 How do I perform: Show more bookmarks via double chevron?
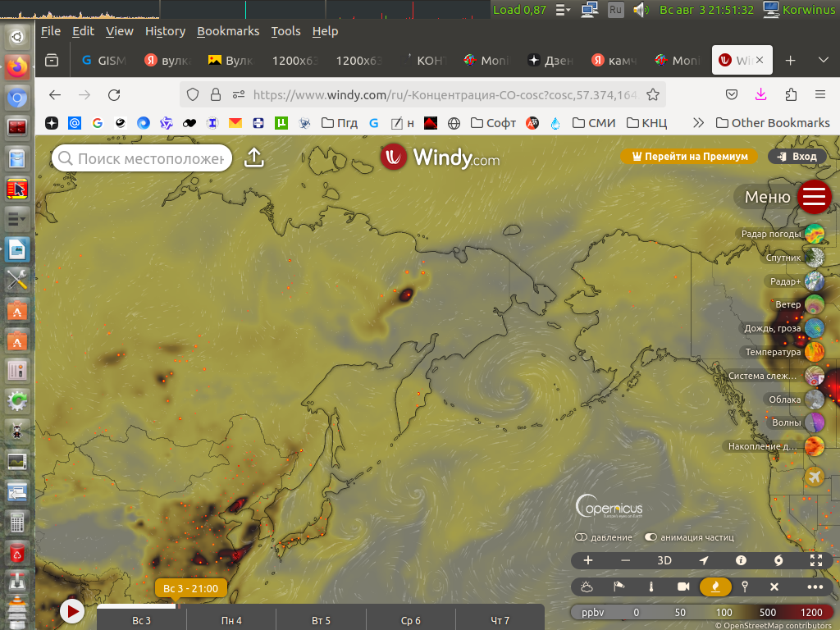coord(698,123)
